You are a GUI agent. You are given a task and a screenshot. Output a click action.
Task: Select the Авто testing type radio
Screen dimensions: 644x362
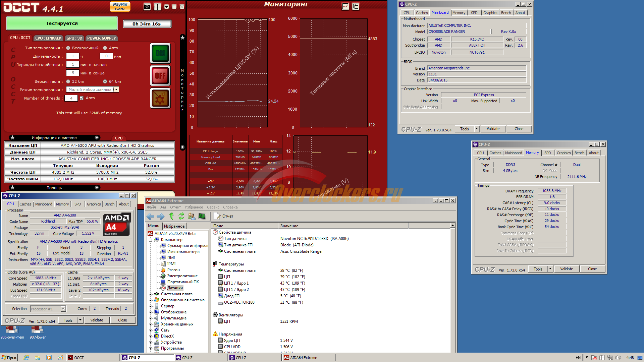click(105, 48)
